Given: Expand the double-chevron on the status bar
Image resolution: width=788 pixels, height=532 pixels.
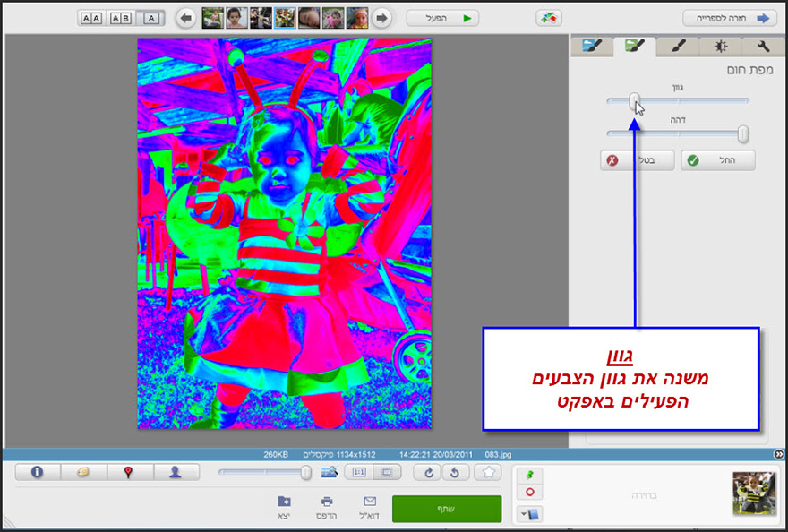Looking at the screenshot, I should (778, 454).
